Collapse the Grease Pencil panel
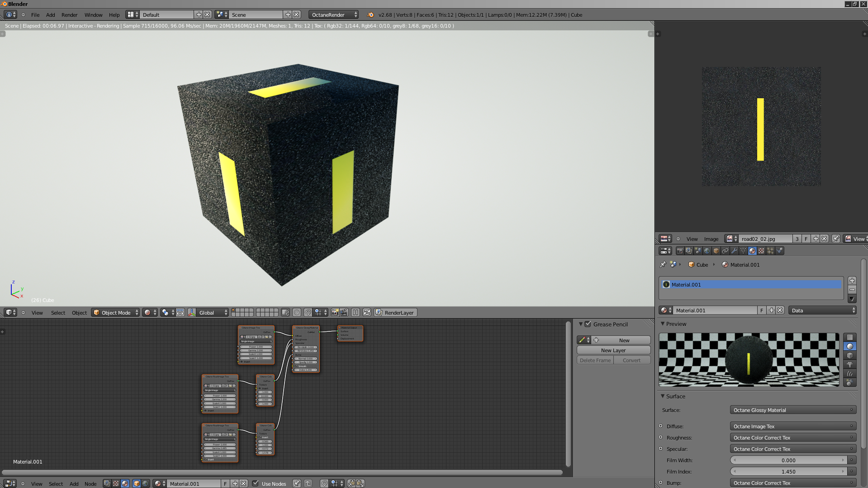The image size is (868, 488). click(x=581, y=324)
